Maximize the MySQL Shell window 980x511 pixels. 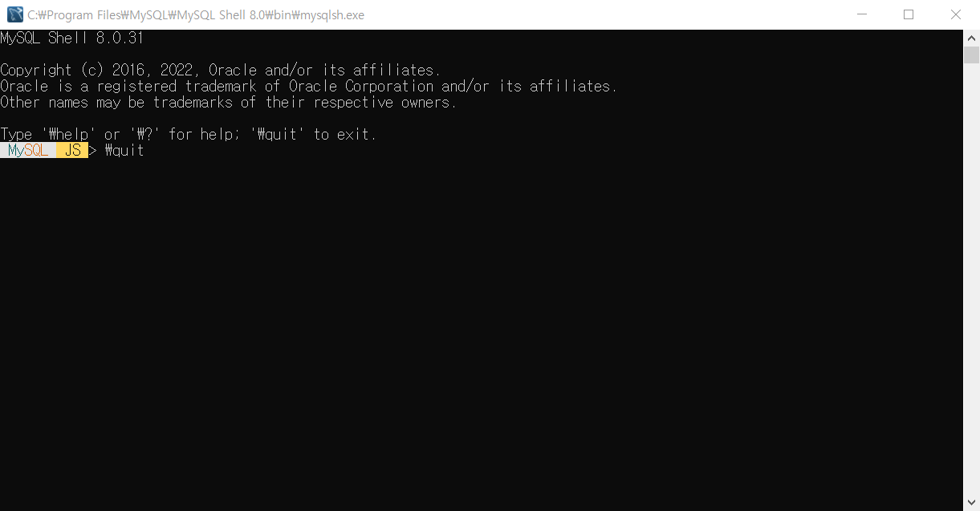pos(909,14)
